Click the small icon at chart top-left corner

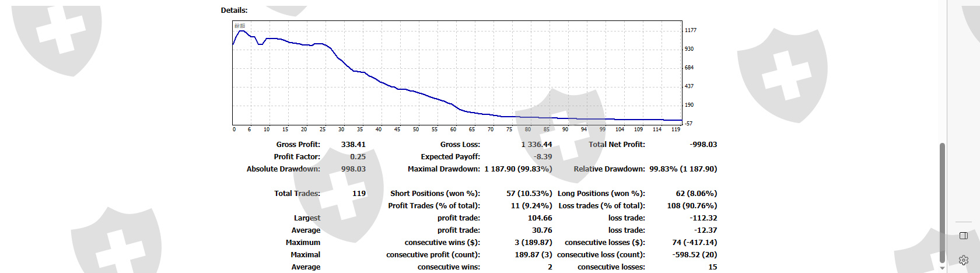pos(240,26)
